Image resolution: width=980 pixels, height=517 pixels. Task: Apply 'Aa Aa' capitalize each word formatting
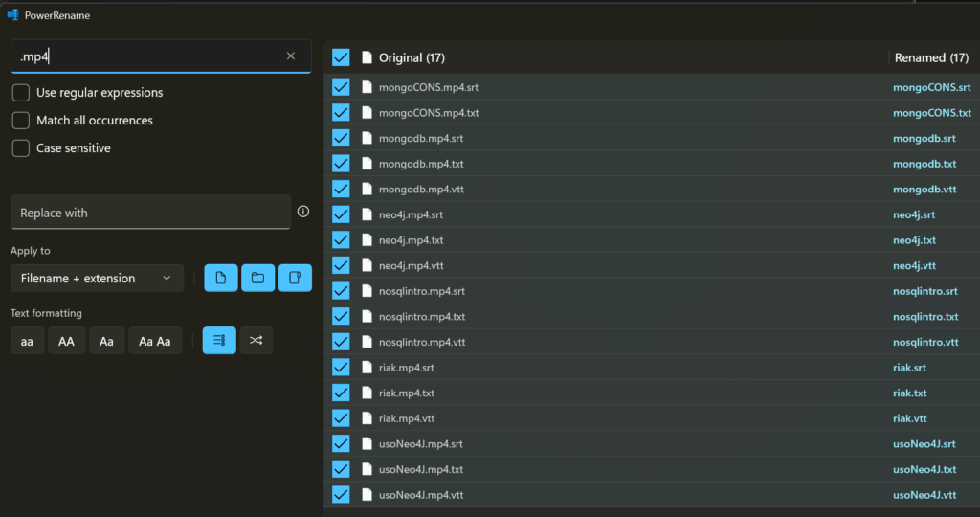155,341
